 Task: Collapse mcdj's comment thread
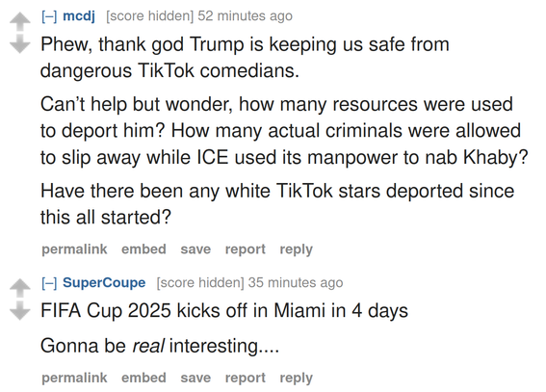coord(49,16)
